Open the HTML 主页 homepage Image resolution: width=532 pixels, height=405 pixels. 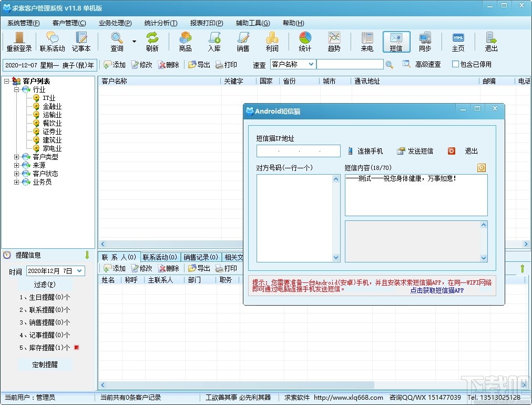(x=458, y=42)
